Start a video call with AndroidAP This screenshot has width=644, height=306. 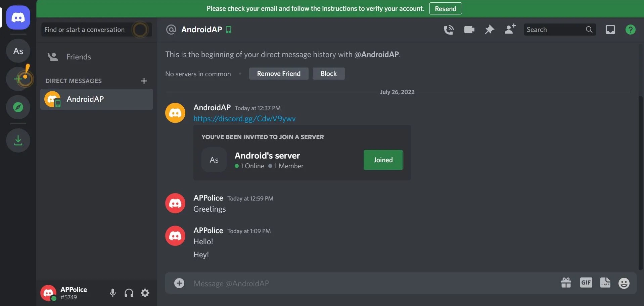point(469,30)
